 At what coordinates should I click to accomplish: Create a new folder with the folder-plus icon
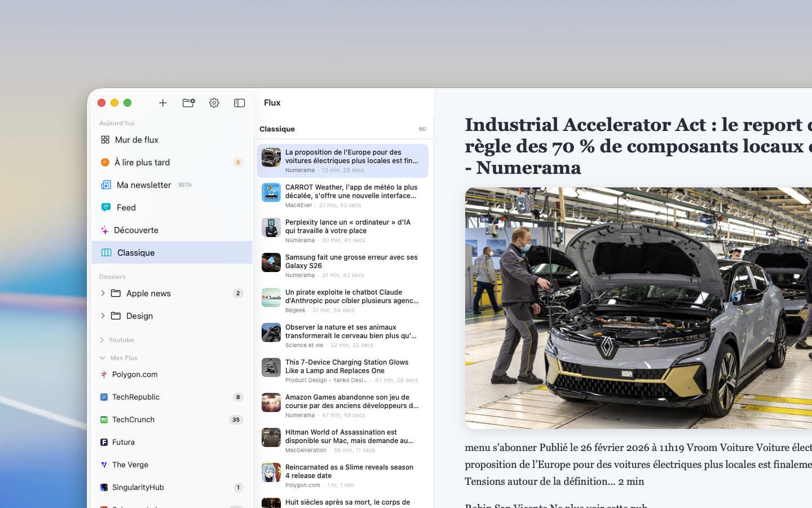coord(188,103)
